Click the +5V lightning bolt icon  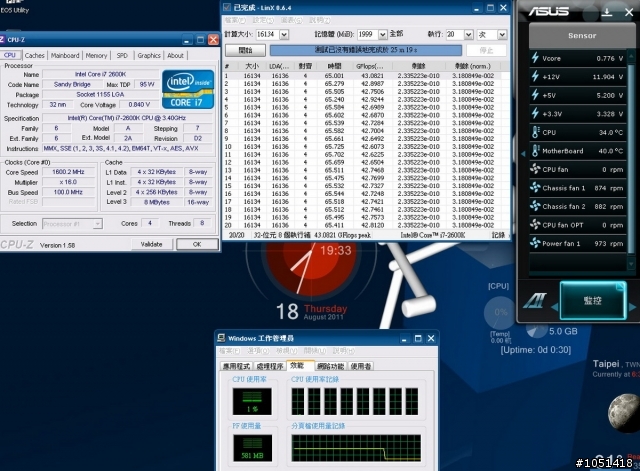click(x=535, y=95)
